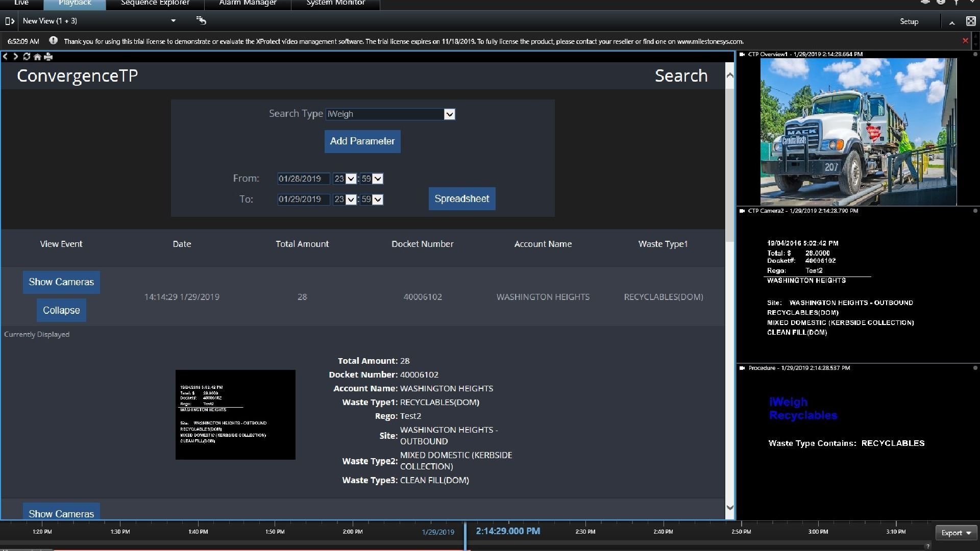Click the 2:30 PM mark on the timeline
The height and width of the screenshot is (551, 980).
[585, 532]
